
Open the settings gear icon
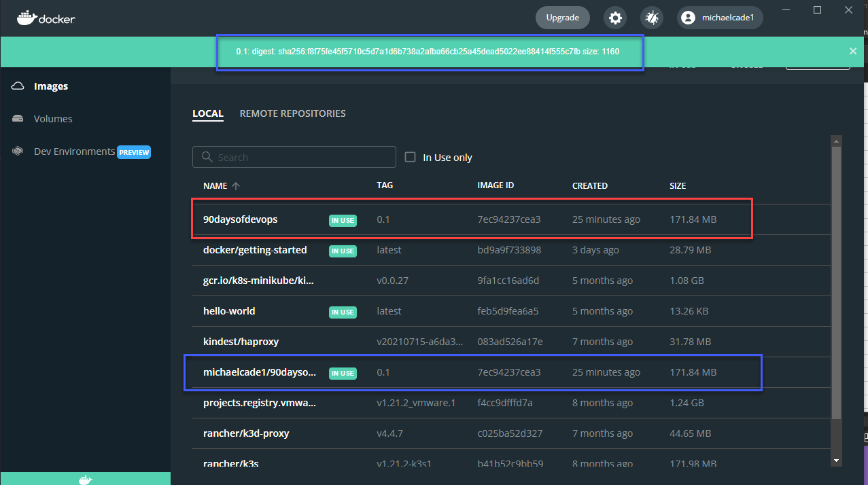tap(615, 18)
